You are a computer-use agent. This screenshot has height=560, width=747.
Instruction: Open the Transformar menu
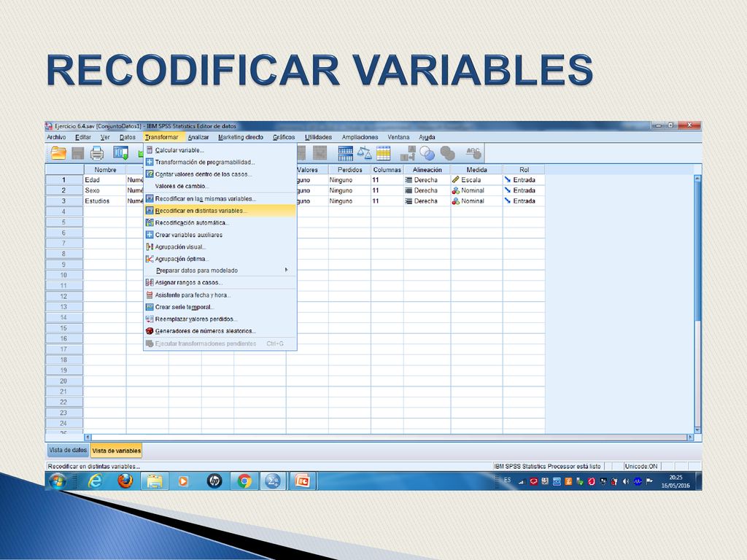click(x=161, y=137)
